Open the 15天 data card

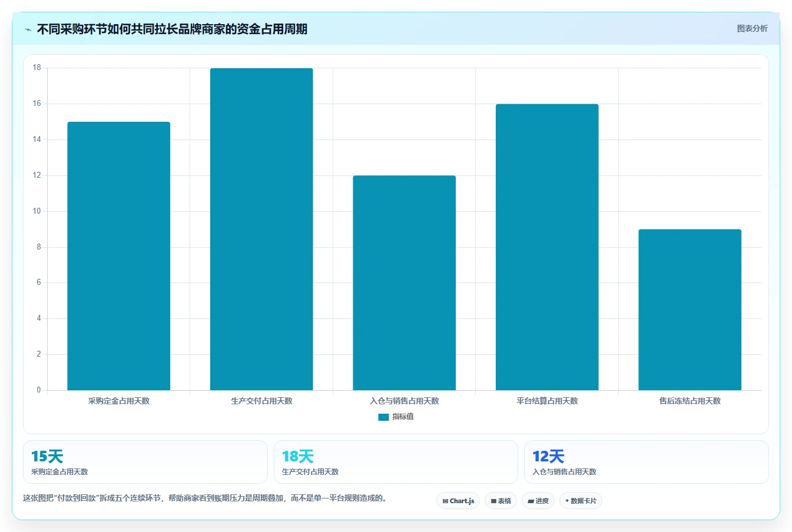(145, 462)
